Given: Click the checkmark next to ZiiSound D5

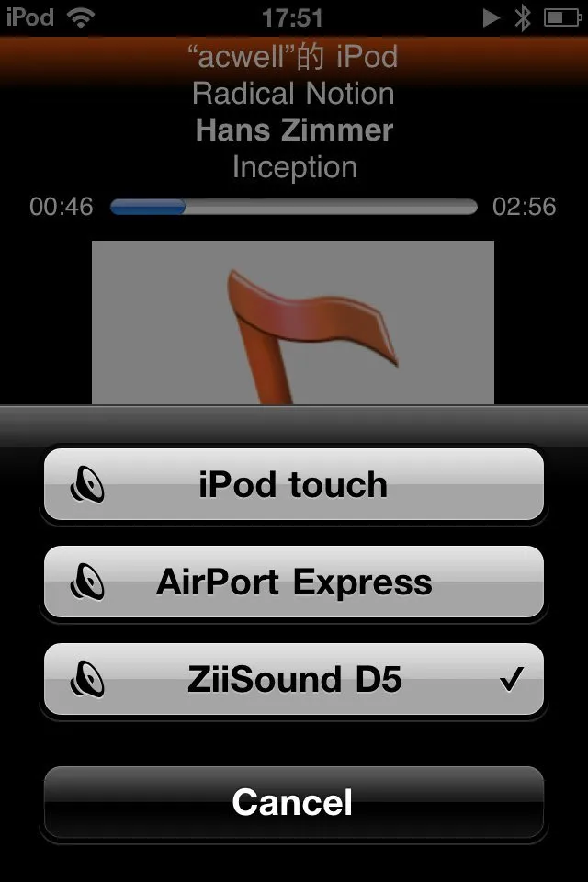Looking at the screenshot, I should click(512, 678).
